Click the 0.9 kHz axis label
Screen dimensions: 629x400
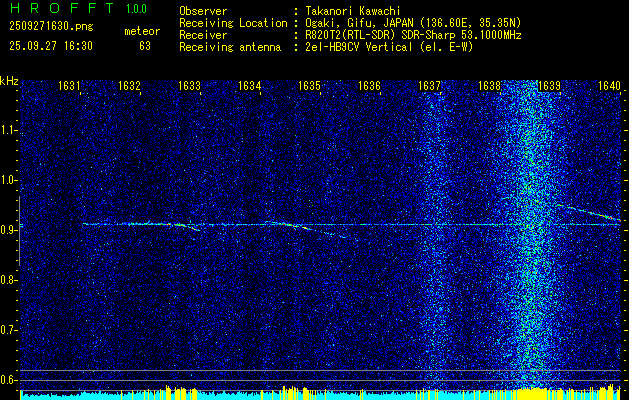8,230
